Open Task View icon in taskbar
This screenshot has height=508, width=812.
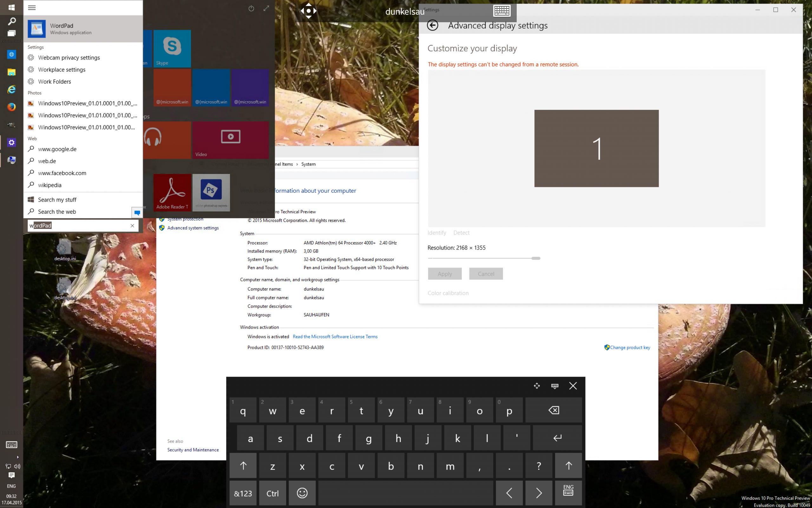pos(11,33)
